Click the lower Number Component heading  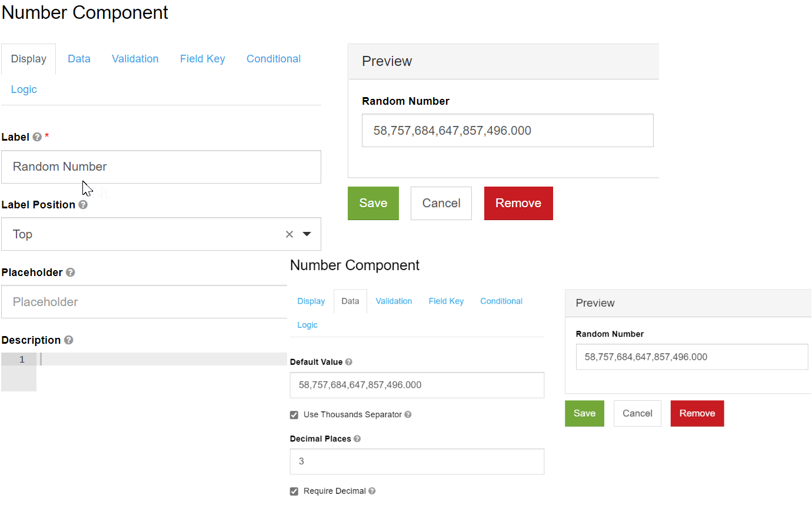(355, 265)
